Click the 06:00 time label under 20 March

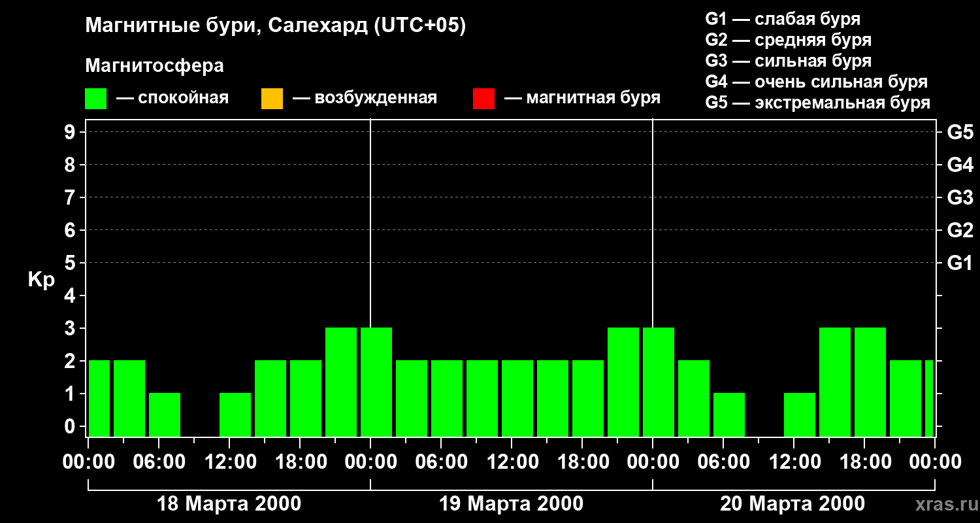[x=724, y=462]
